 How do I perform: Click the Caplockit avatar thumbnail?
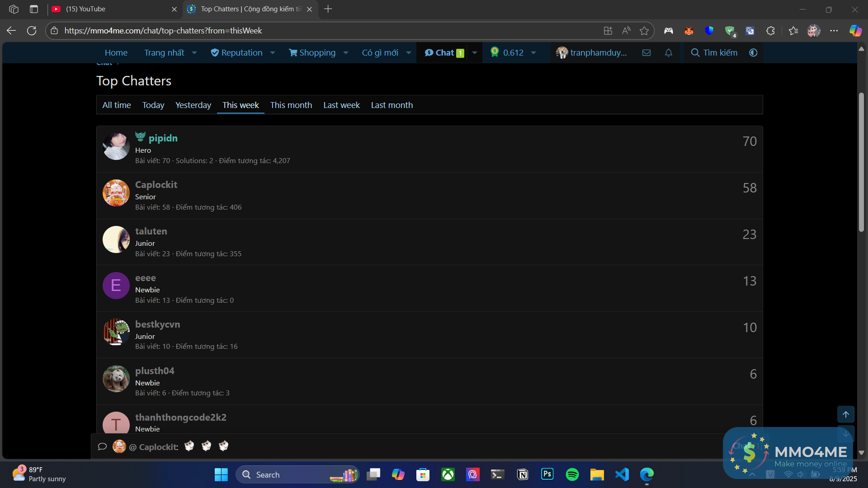tap(116, 193)
